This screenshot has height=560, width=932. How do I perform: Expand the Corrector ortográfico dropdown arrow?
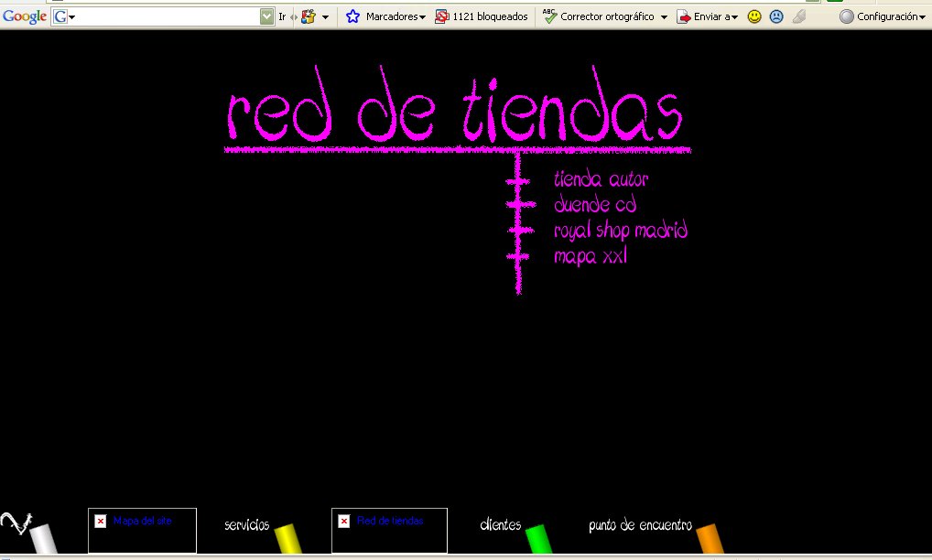664,17
